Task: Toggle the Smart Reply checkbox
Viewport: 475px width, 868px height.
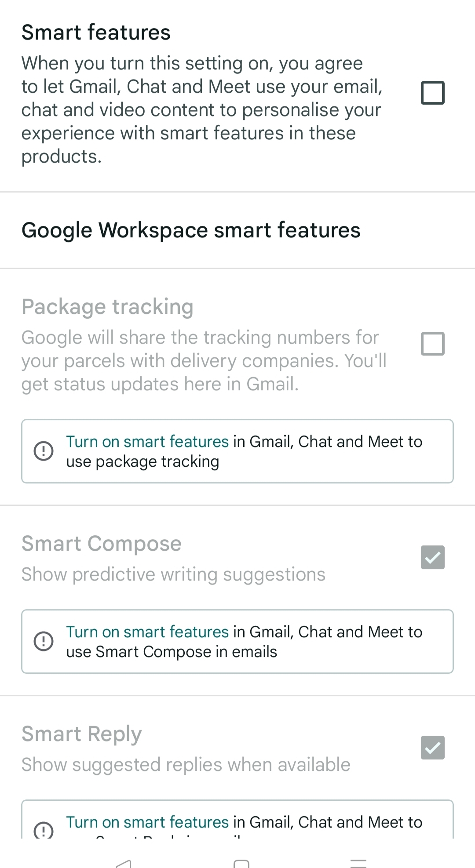Action: click(432, 748)
